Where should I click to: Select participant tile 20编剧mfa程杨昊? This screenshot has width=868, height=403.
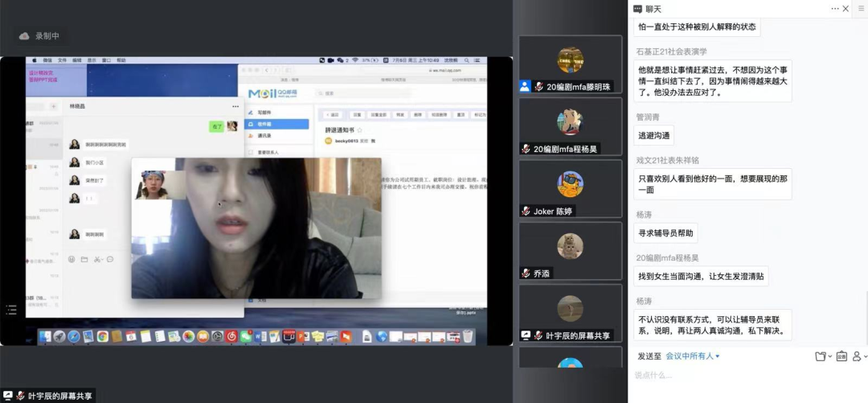(570, 126)
